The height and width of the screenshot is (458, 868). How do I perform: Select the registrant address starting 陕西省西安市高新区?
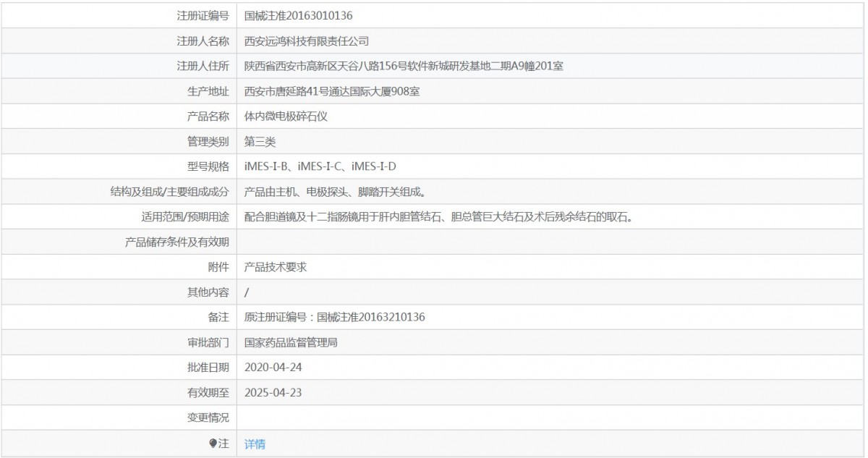point(404,67)
